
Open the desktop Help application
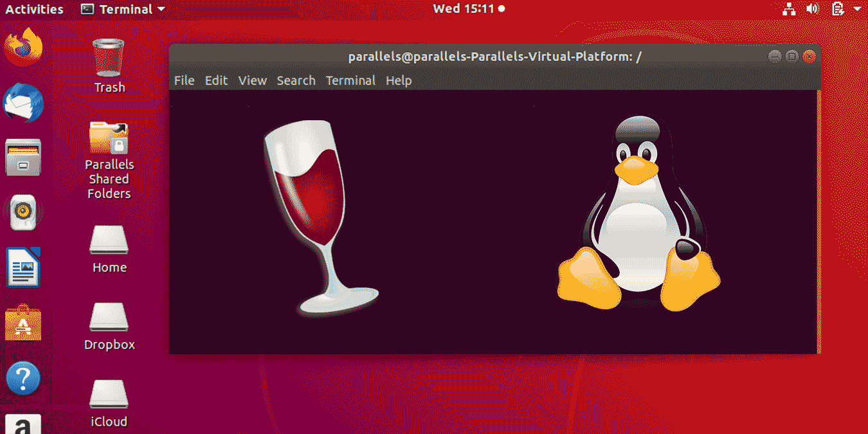click(24, 379)
